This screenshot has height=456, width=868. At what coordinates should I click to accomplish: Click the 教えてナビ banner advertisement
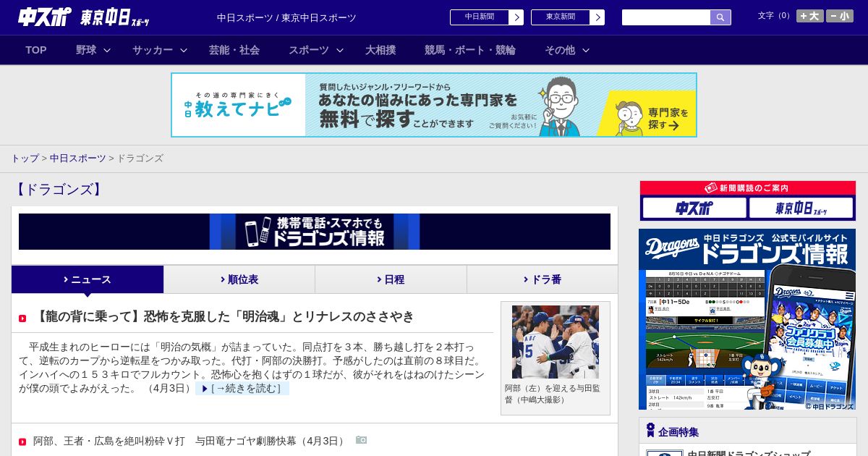click(x=434, y=105)
